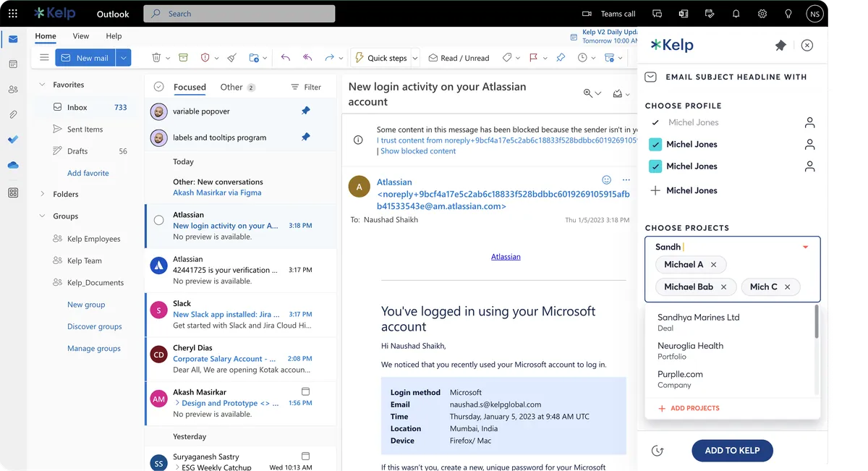Image resolution: width=868 pixels, height=471 pixels.
Task: Open the history icon beside Add to Kelp
Action: point(658,451)
